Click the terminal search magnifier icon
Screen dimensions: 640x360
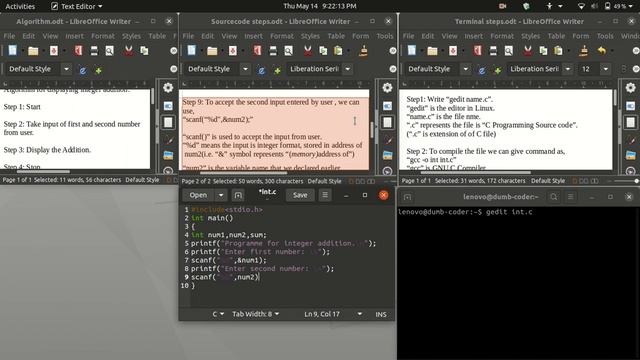point(553,197)
